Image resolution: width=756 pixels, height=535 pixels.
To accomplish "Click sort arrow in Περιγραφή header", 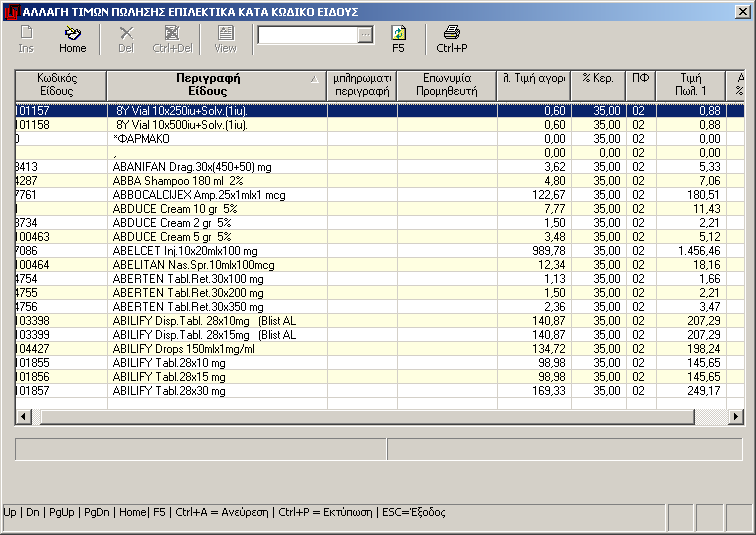I will [x=315, y=80].
